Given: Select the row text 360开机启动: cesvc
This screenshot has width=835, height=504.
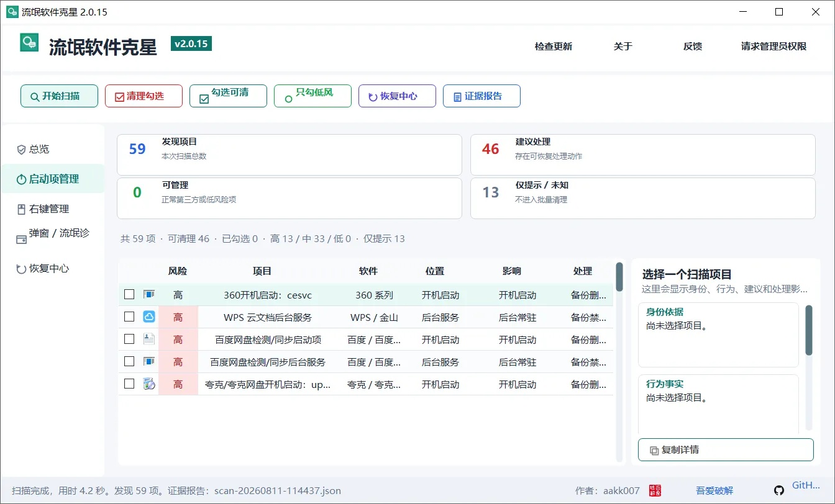Looking at the screenshot, I should click(x=267, y=295).
